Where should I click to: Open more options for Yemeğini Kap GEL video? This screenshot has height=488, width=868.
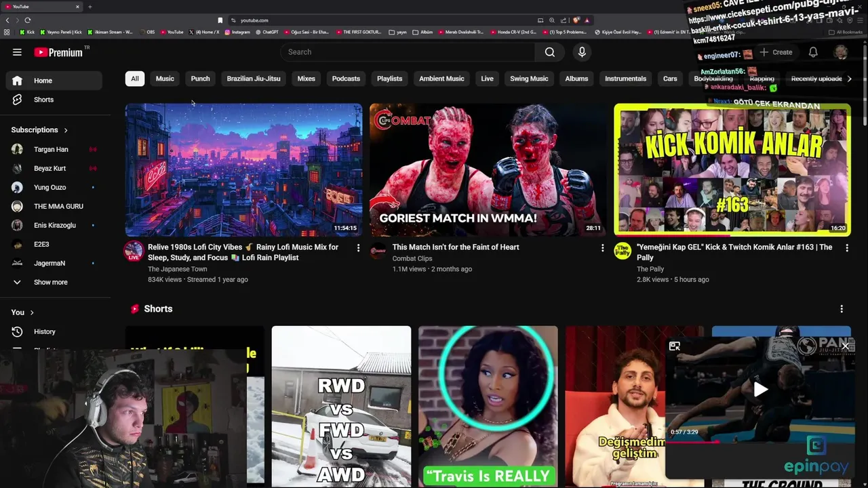[846, 248]
